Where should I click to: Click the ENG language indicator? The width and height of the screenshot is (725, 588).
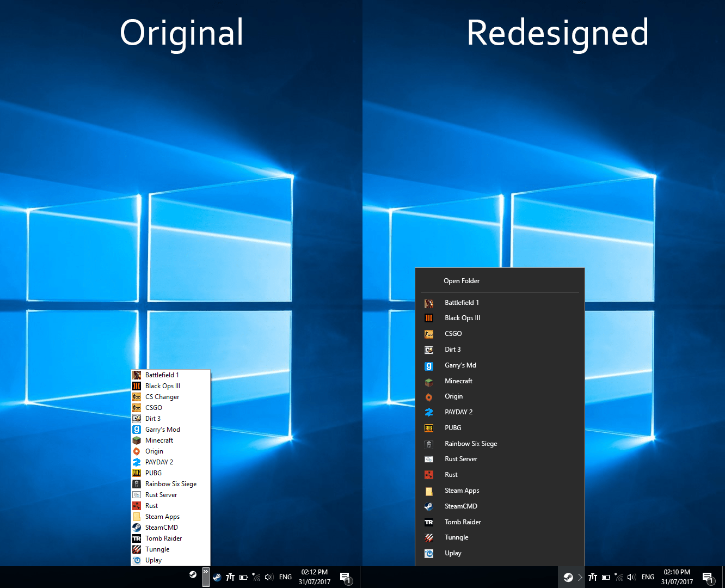648,577
